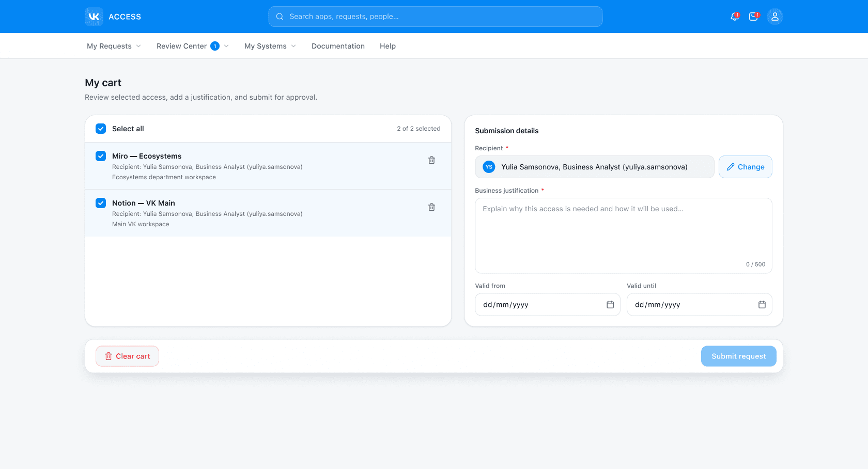Open the Help menu item

point(388,46)
